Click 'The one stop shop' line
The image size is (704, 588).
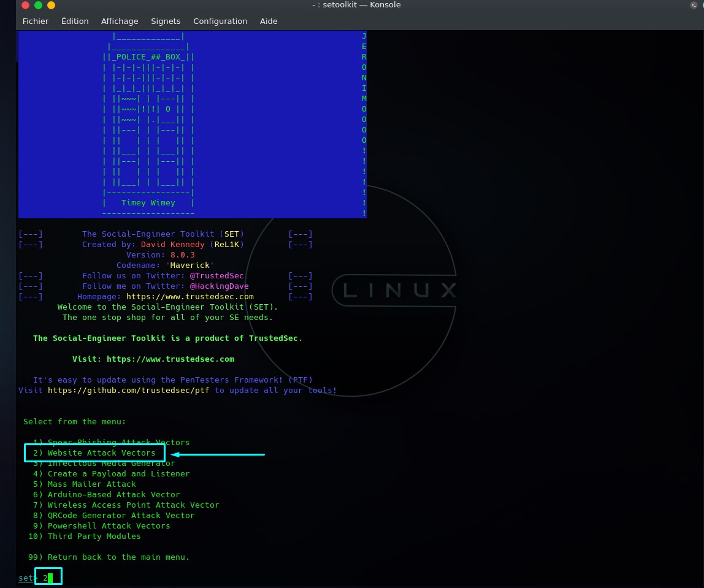click(x=167, y=318)
